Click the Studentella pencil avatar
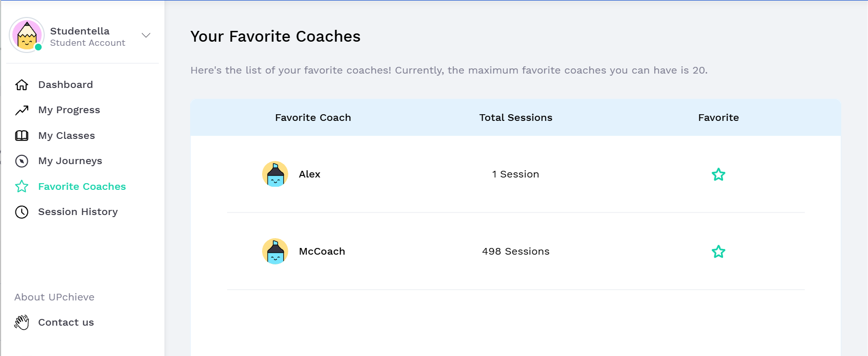 [x=27, y=35]
